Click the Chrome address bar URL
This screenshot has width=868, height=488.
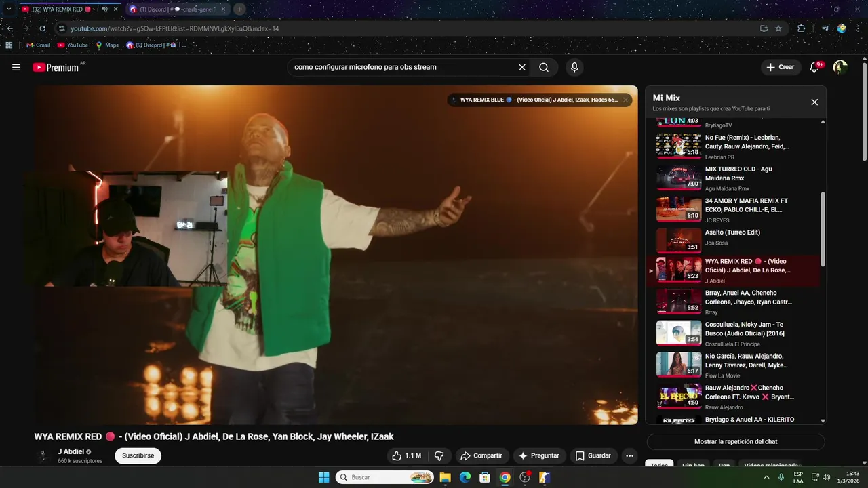pos(175,28)
